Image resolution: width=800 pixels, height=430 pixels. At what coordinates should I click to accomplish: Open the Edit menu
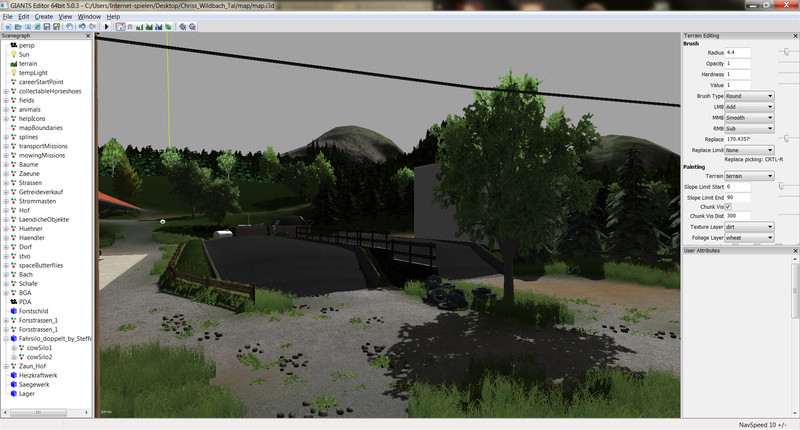pos(23,16)
